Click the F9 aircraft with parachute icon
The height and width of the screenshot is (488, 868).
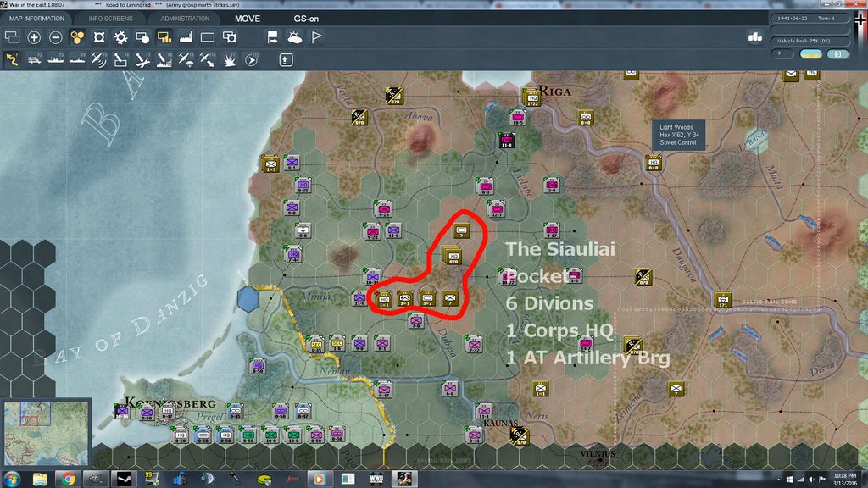tap(186, 59)
